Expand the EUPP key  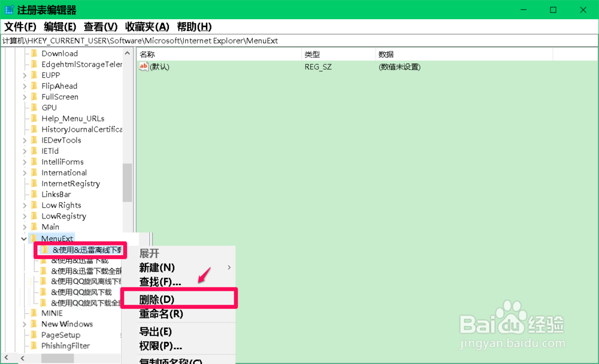point(25,75)
